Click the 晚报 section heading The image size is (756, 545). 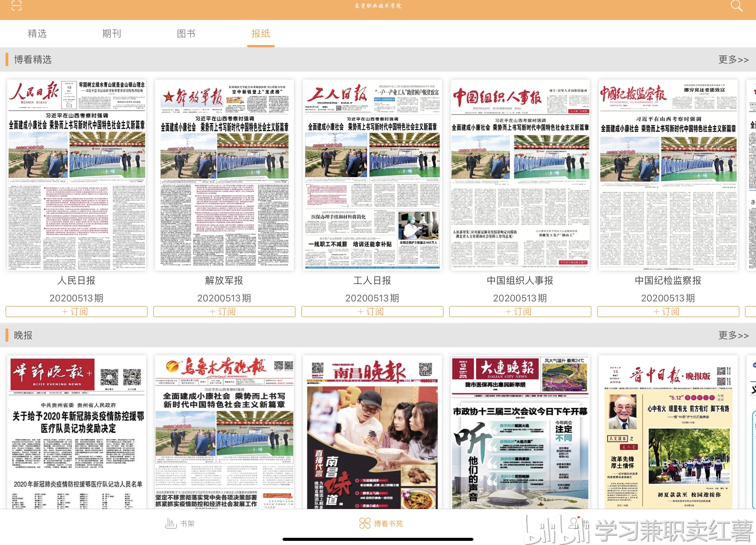23,335
